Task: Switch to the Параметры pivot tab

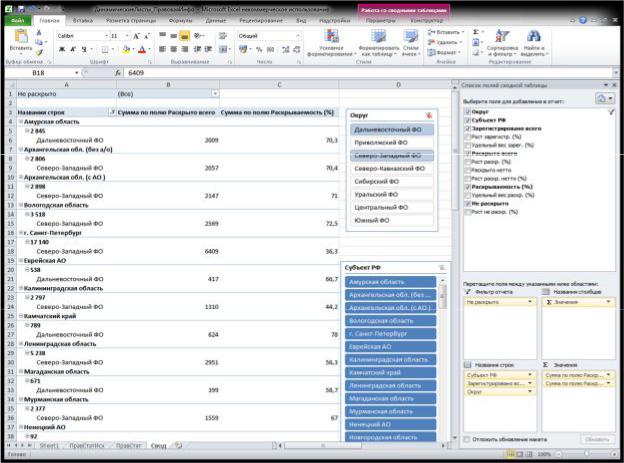Action: coord(381,20)
